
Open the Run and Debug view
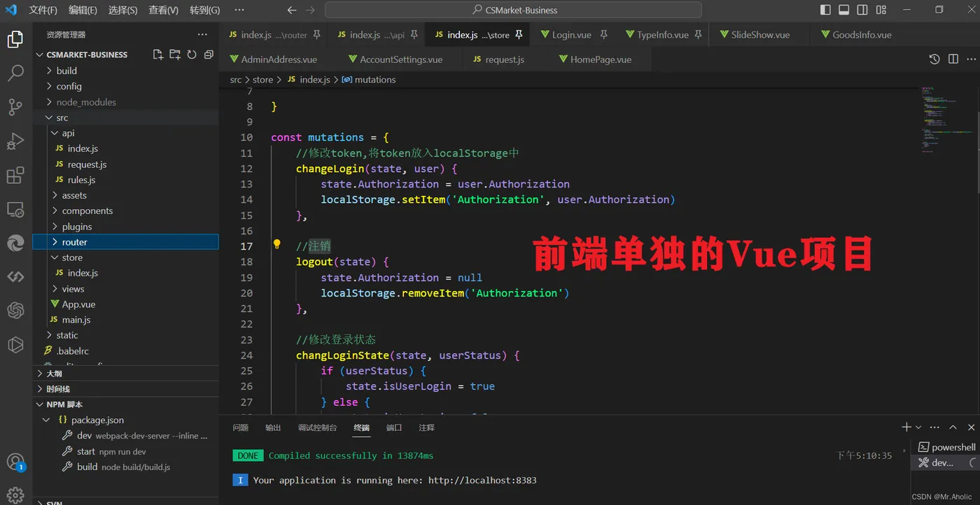[15, 141]
